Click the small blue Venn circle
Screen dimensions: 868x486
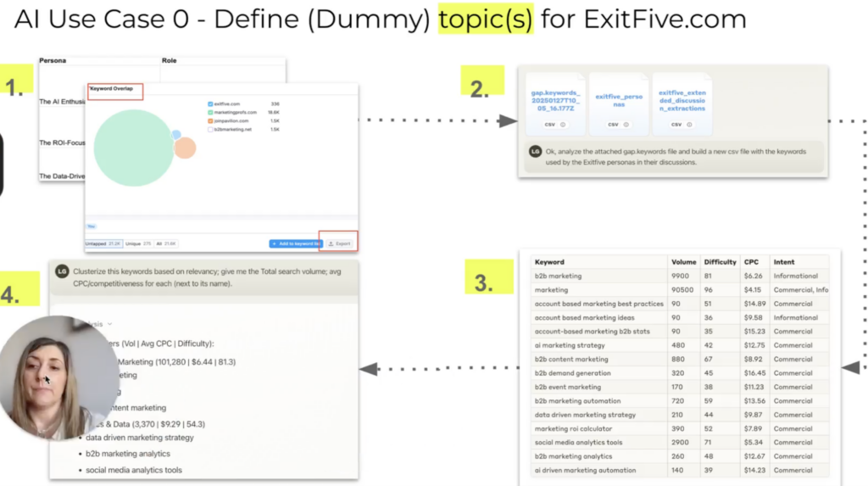click(176, 134)
